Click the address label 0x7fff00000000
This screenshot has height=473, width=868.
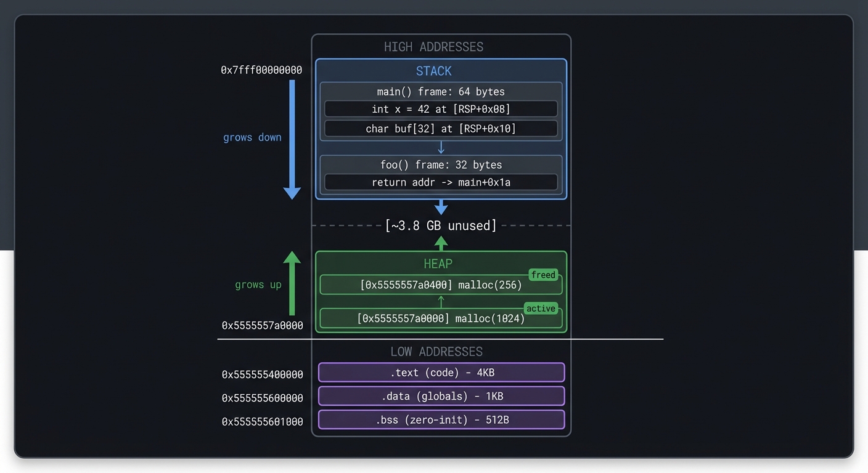[x=261, y=70]
